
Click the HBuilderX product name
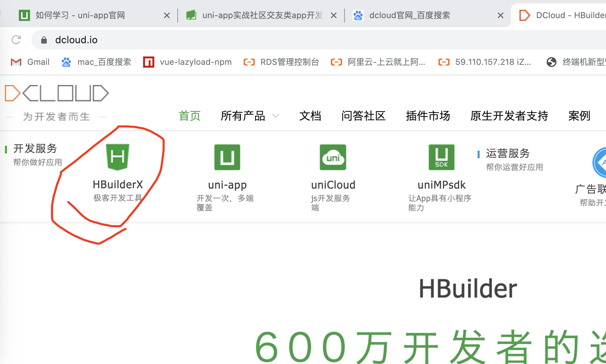click(x=118, y=184)
